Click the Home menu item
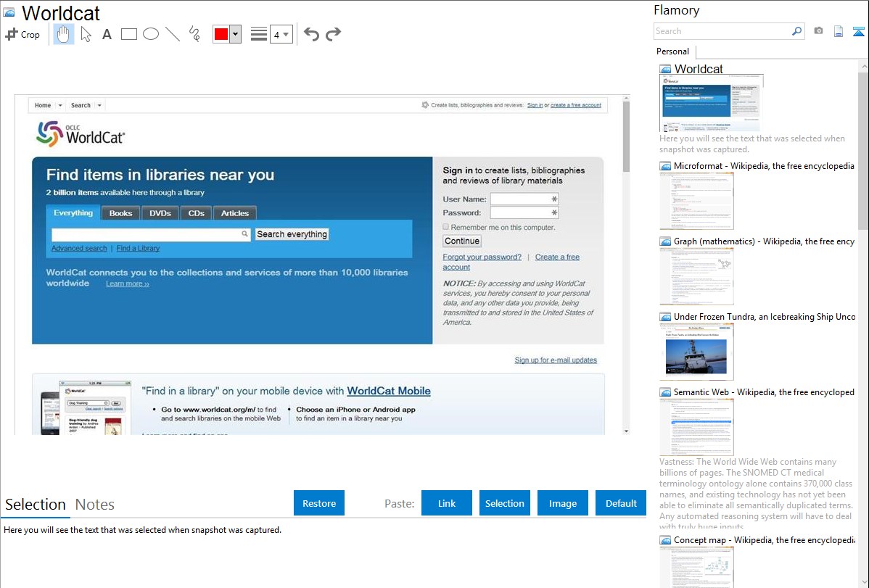Screen dimensions: 869x588 [43, 105]
